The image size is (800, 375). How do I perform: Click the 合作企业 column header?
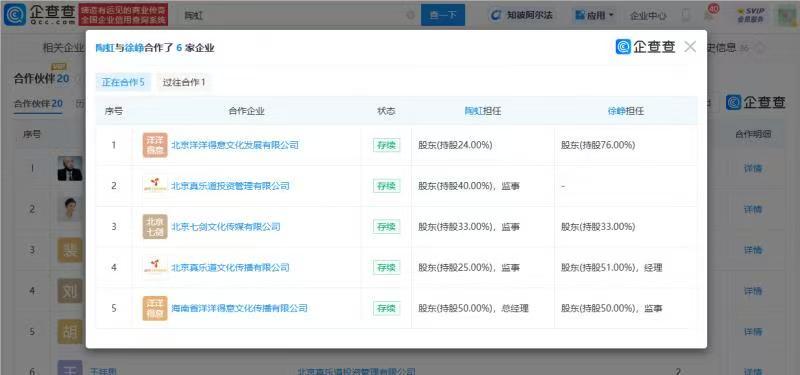[x=246, y=111]
